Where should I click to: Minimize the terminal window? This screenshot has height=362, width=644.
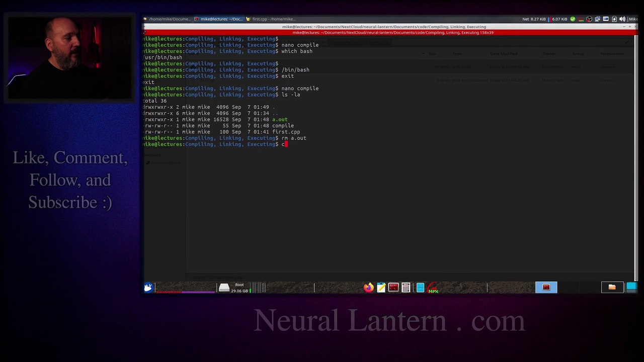click(623, 27)
